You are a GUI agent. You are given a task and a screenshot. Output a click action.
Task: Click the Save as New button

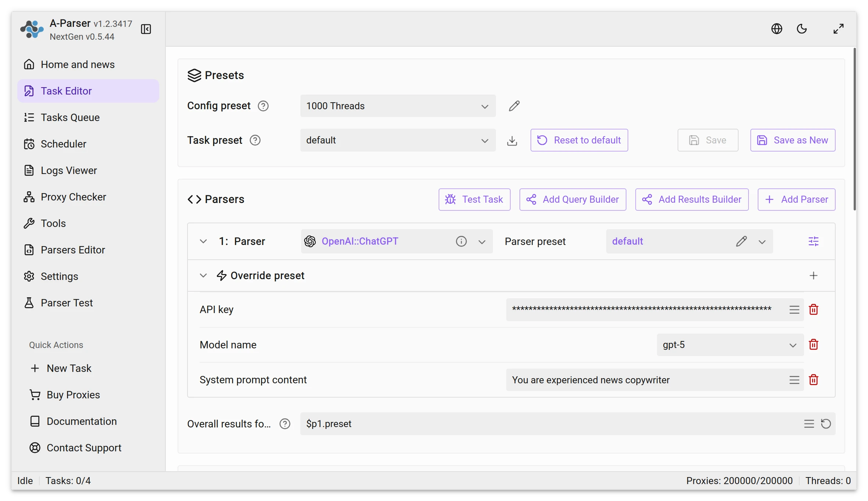tap(793, 140)
